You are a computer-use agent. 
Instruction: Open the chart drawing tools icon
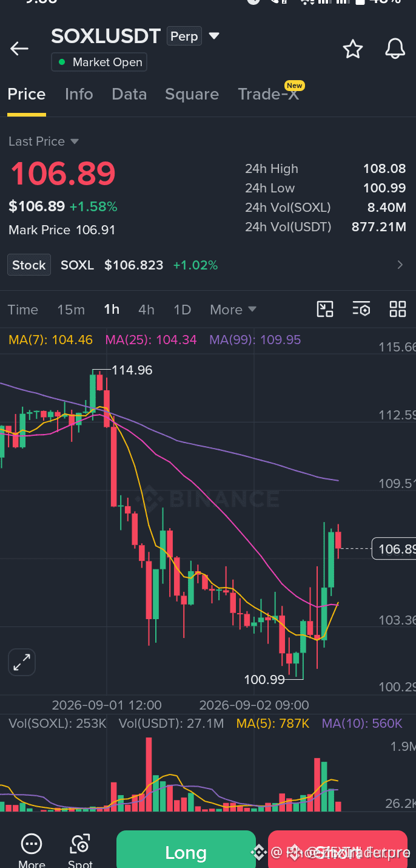326,309
